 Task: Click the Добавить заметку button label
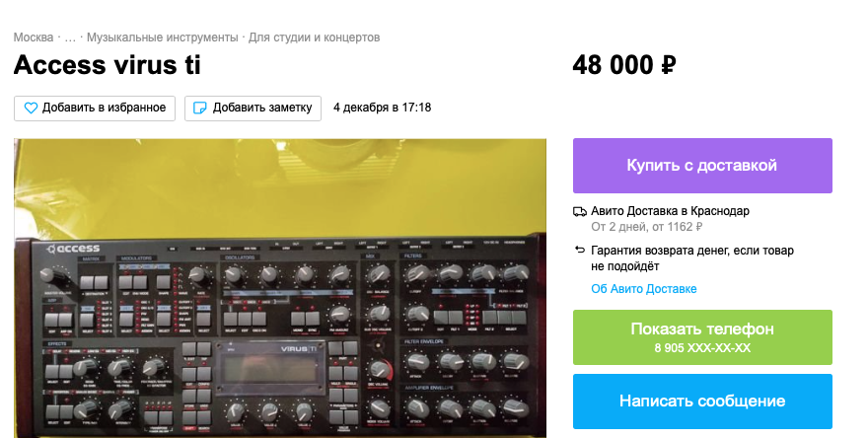click(262, 108)
